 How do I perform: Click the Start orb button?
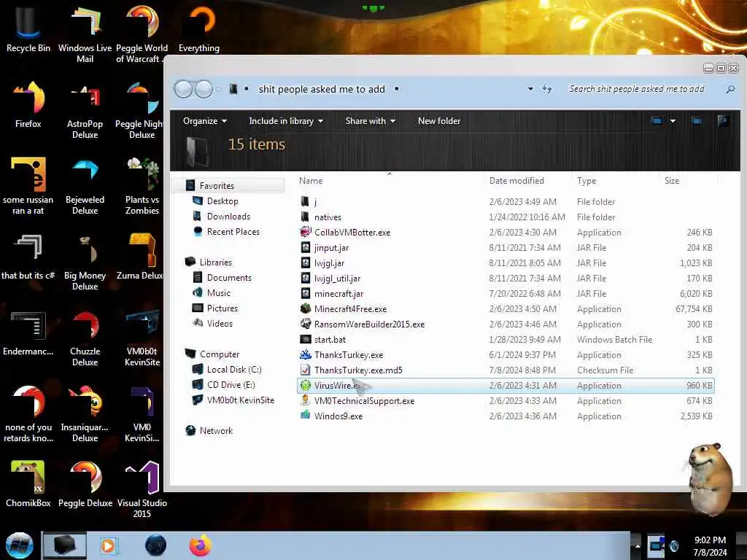pyautogui.click(x=19, y=545)
